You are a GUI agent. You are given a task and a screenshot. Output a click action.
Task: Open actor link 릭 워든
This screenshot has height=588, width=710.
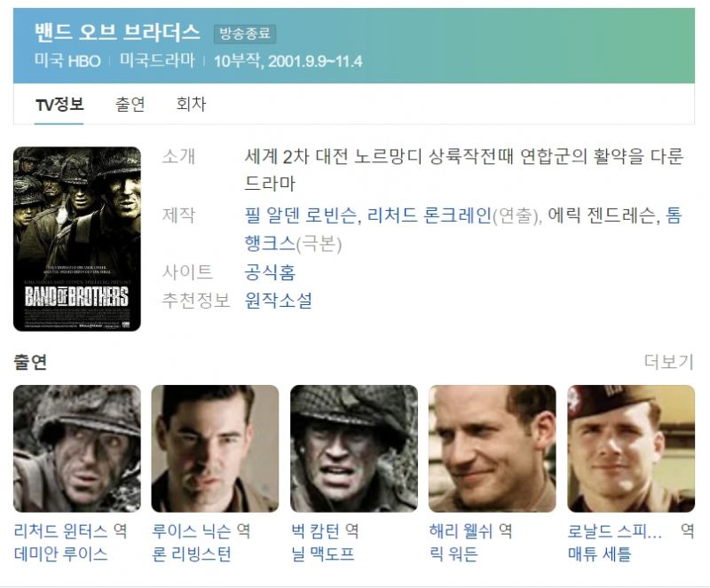[454, 554]
